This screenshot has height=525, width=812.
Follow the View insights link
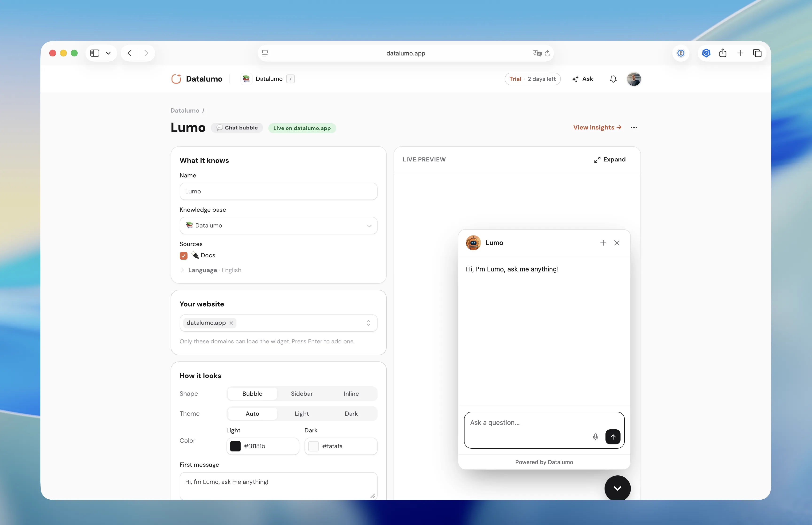pos(597,128)
